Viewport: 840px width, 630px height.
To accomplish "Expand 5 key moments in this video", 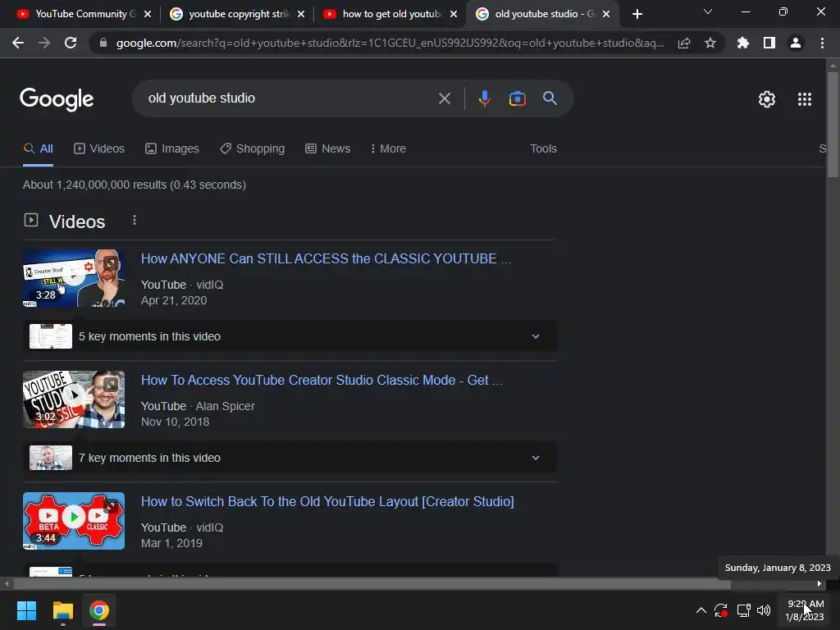I will [x=290, y=336].
